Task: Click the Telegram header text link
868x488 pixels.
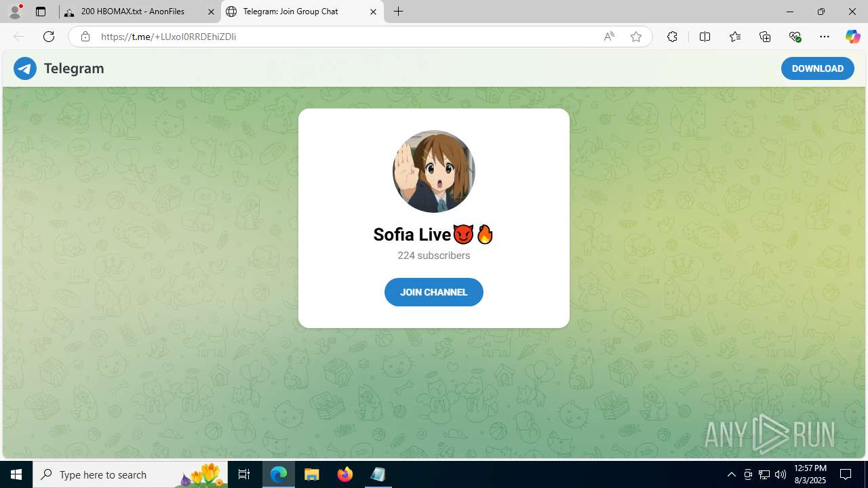Action: [74, 68]
